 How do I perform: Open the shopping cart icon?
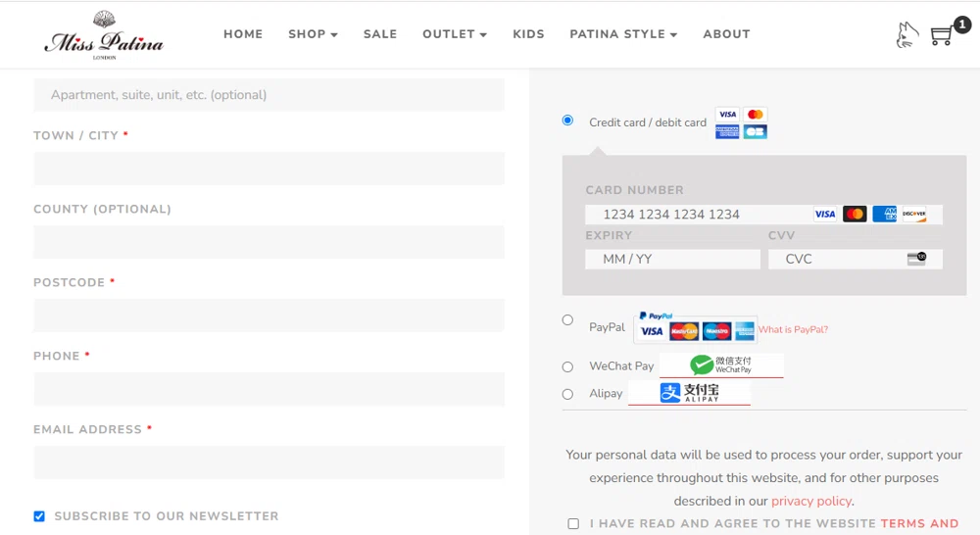pyautogui.click(x=942, y=35)
